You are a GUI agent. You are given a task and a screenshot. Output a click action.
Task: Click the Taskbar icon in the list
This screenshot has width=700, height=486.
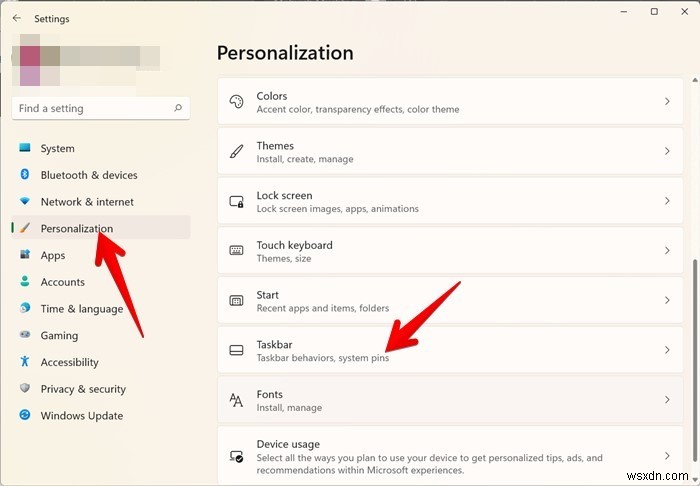(236, 351)
